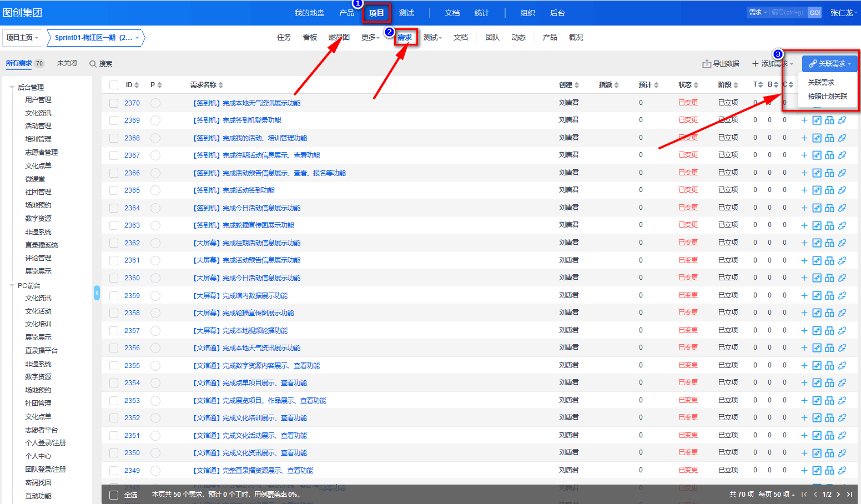Tick the checkbox for requirement 2370
The image size is (861, 504).
114,103
